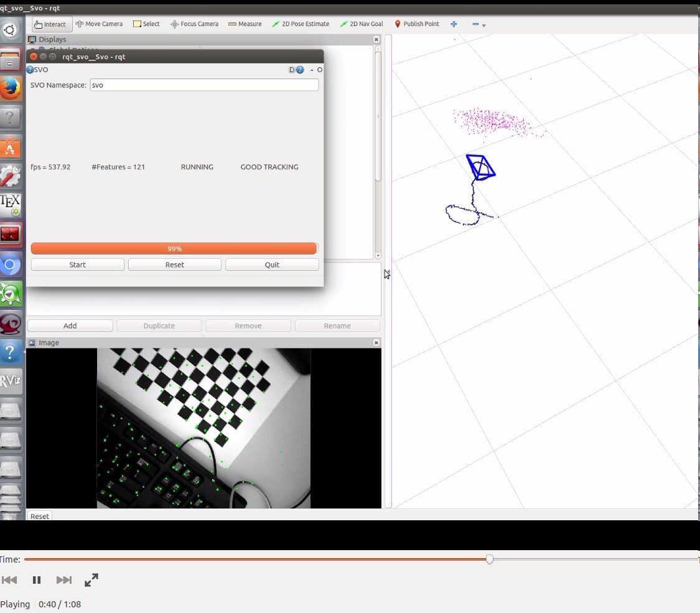Pause the video playback

[x=37, y=580]
